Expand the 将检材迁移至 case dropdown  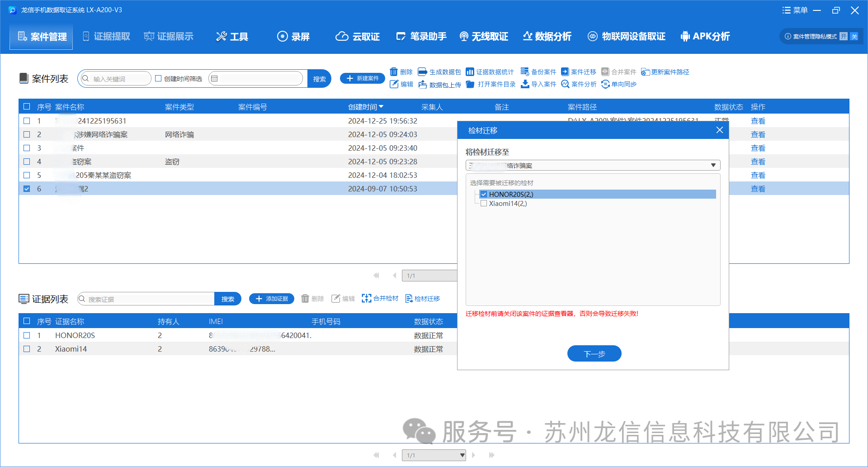tap(713, 166)
